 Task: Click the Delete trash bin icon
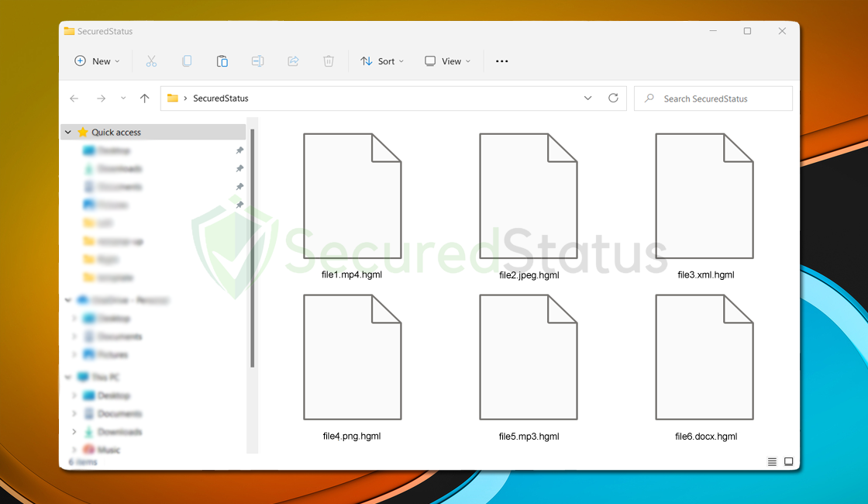click(329, 61)
